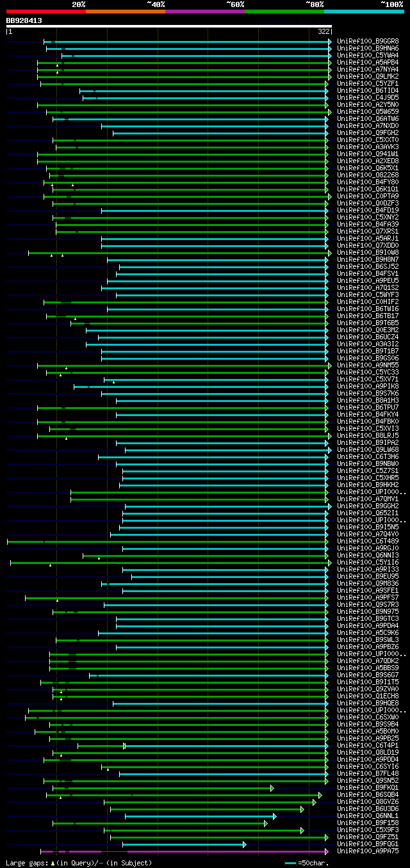Viewport: 410px width, 868px height.
Task: Select the UniRef100_A9PEU5 label
Action: click(368, 280)
